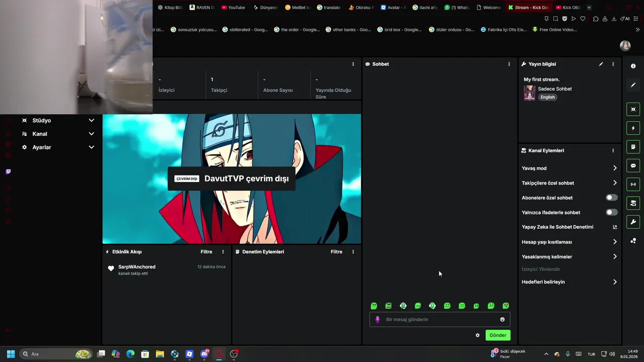The width and height of the screenshot is (644, 362).
Task: Open chat settings gear next to Gönder
Action: pyautogui.click(x=477, y=335)
